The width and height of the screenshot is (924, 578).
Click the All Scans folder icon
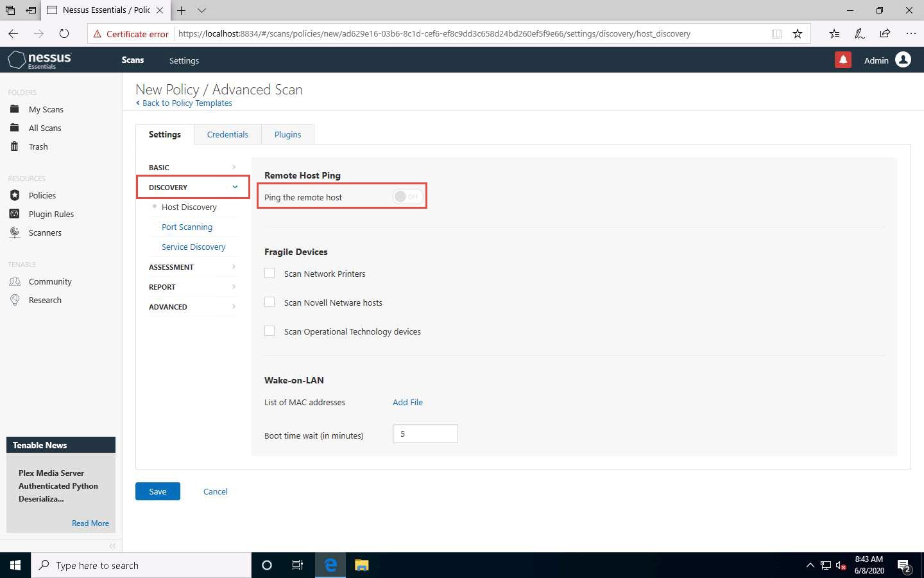pyautogui.click(x=14, y=128)
